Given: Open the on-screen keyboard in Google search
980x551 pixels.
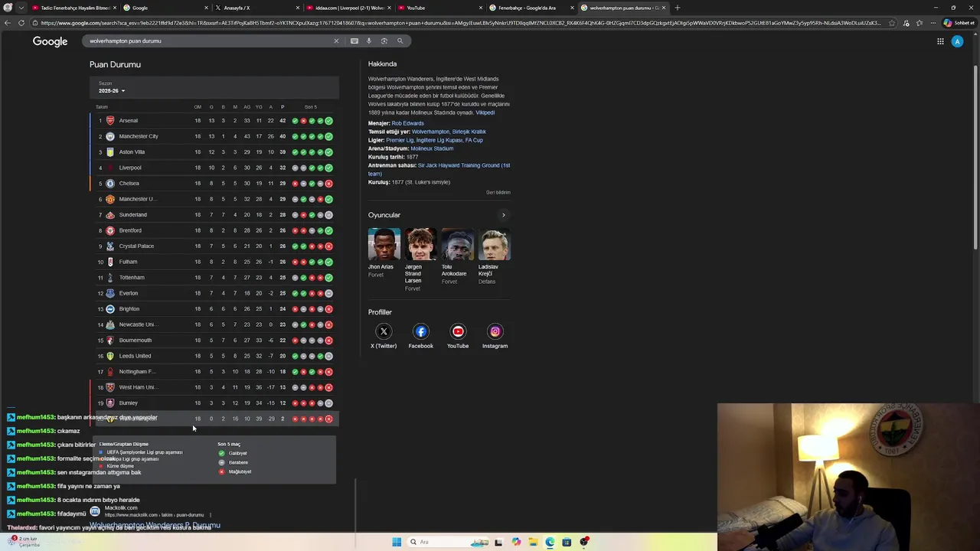Looking at the screenshot, I should [354, 41].
